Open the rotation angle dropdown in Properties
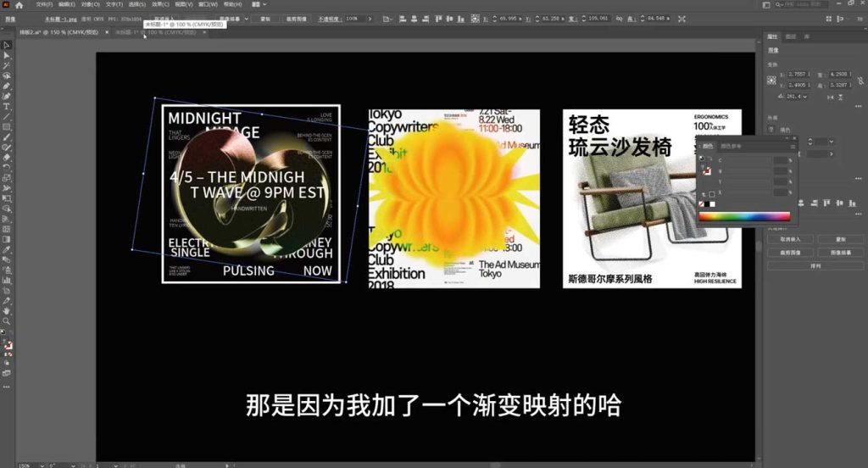 coord(804,97)
